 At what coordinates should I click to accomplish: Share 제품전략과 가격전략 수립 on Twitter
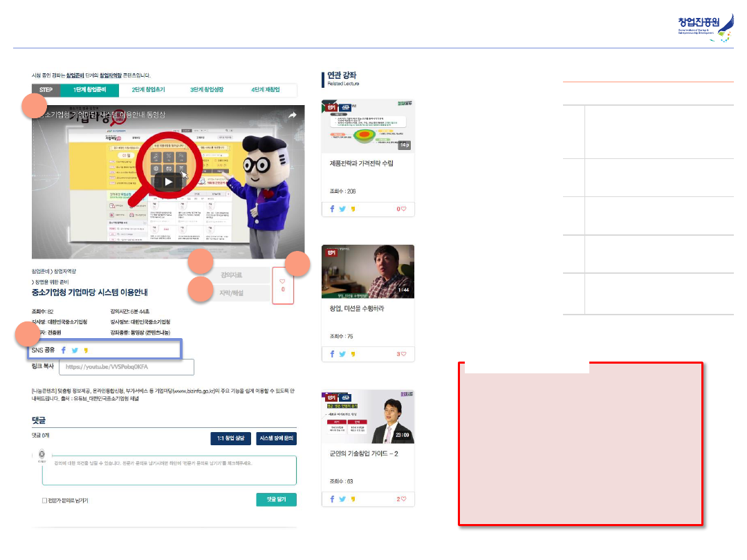point(342,209)
